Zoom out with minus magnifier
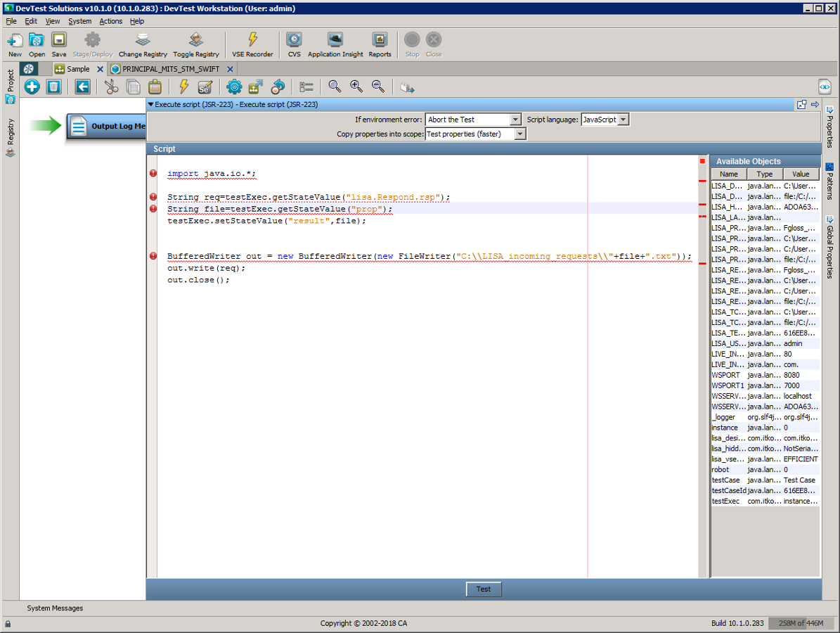Viewport: 840px width, 633px height. click(x=378, y=87)
